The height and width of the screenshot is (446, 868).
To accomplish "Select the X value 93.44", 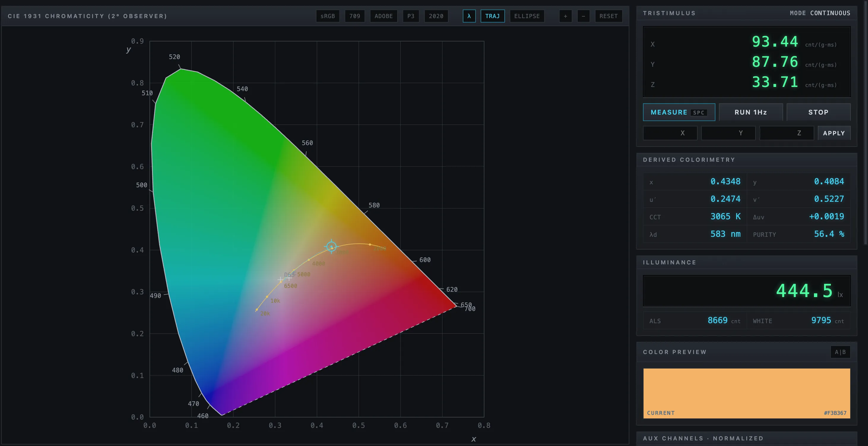I will pyautogui.click(x=775, y=42).
